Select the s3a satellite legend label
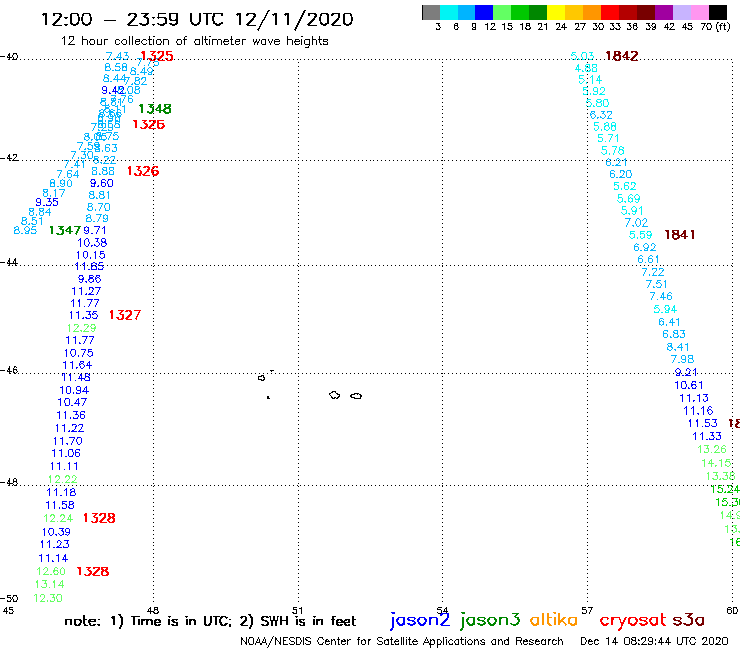The width and height of the screenshot is (740, 650). pos(688,620)
